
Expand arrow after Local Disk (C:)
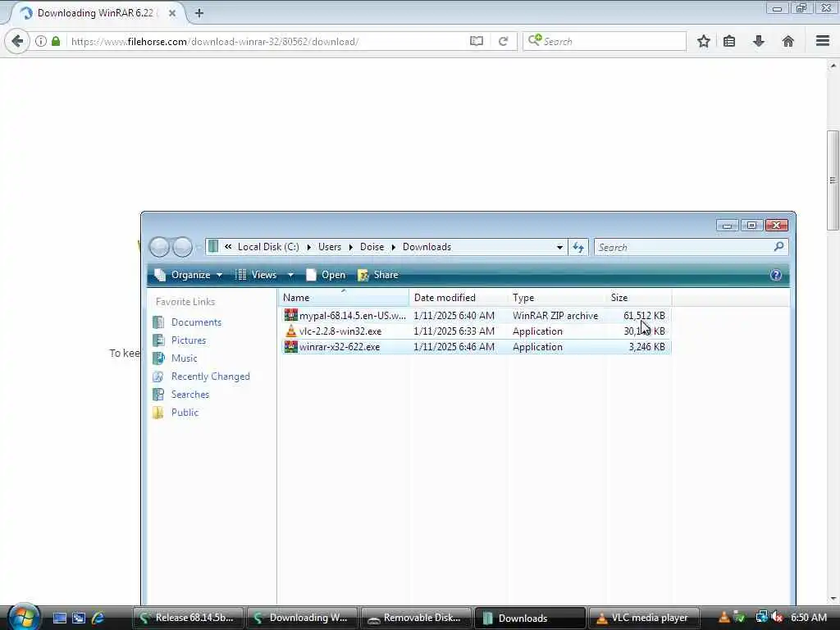pos(309,247)
